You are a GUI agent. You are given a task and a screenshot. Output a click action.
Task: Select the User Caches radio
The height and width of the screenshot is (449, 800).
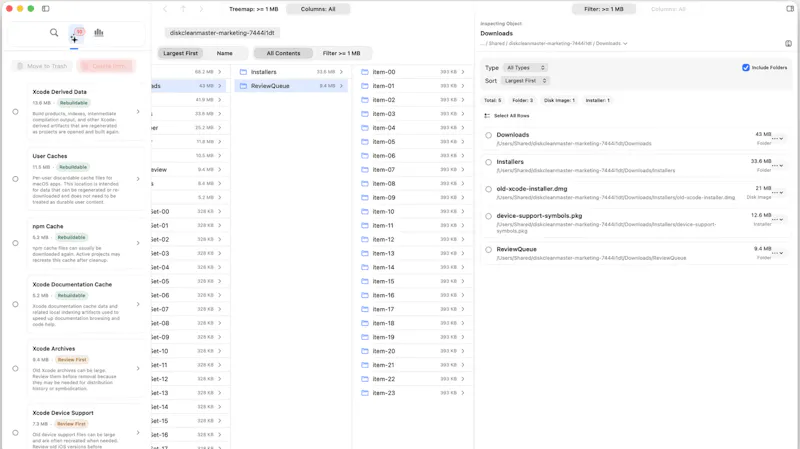(15, 179)
